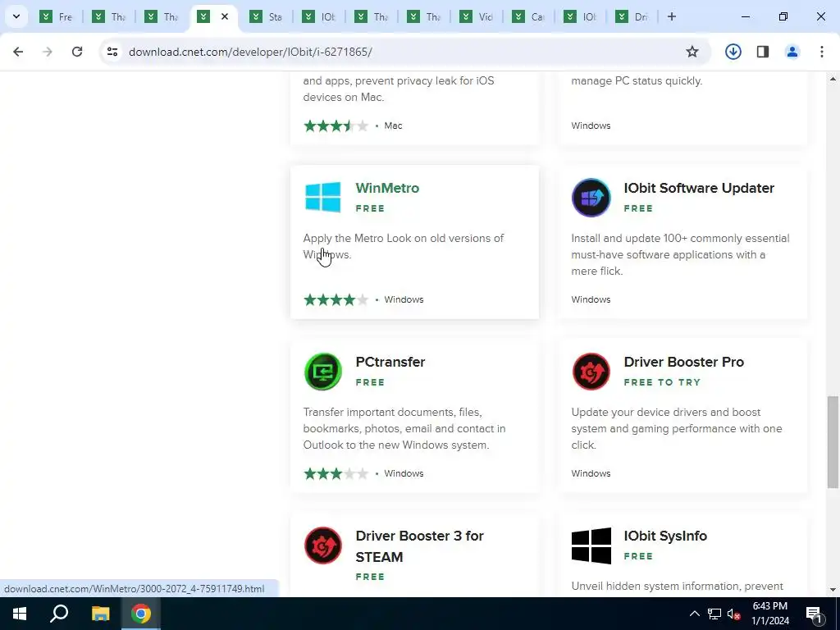Viewport: 840px width, 630px height.
Task: Click the Driver Booster 3 for STEAM icon
Action: (x=322, y=546)
